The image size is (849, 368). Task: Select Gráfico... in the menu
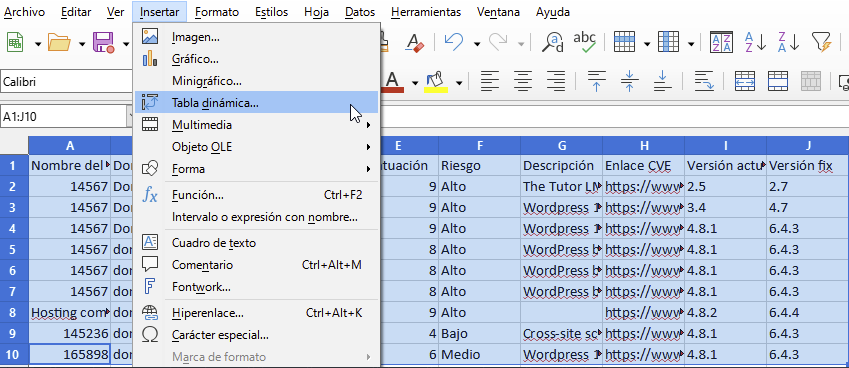tap(257, 59)
